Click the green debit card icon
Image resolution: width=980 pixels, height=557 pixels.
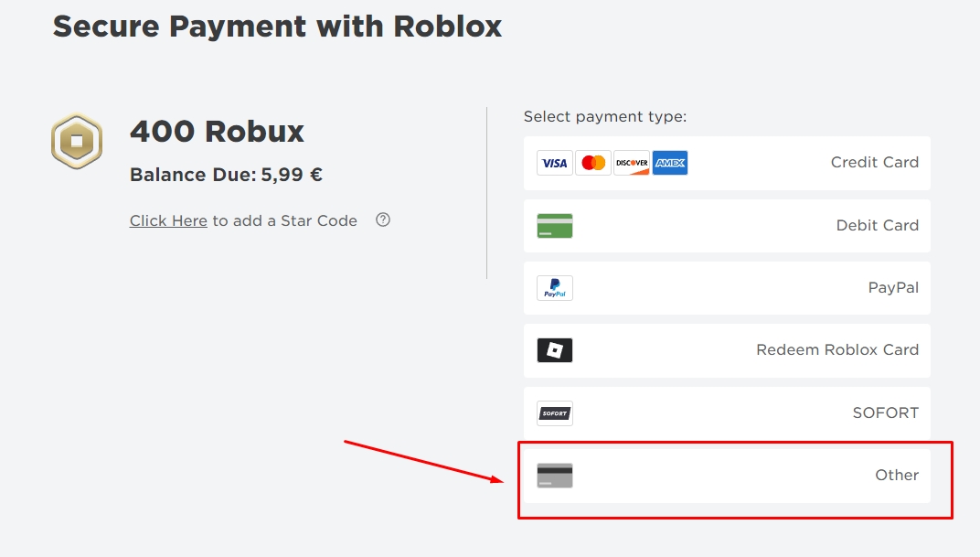point(555,226)
